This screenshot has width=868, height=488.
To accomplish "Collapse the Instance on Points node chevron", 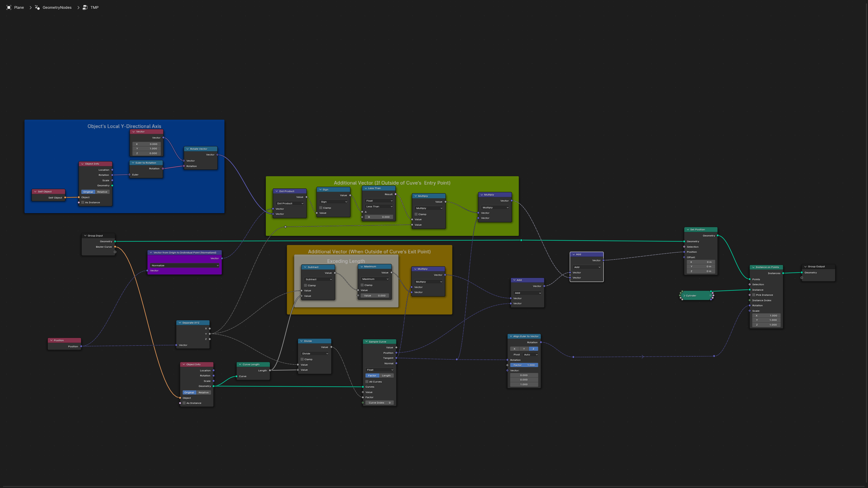I will (x=753, y=267).
